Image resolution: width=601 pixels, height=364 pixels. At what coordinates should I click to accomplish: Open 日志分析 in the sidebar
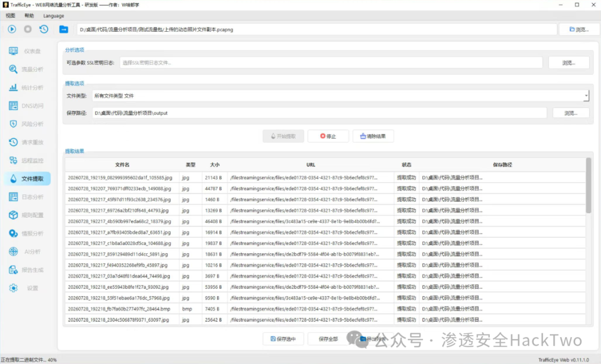tap(27, 197)
